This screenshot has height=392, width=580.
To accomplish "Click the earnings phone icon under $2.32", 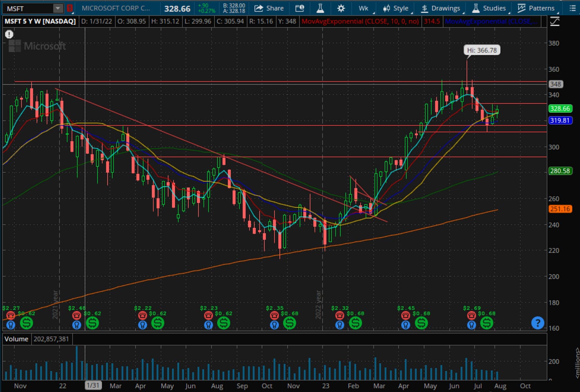I will pyautogui.click(x=340, y=316).
